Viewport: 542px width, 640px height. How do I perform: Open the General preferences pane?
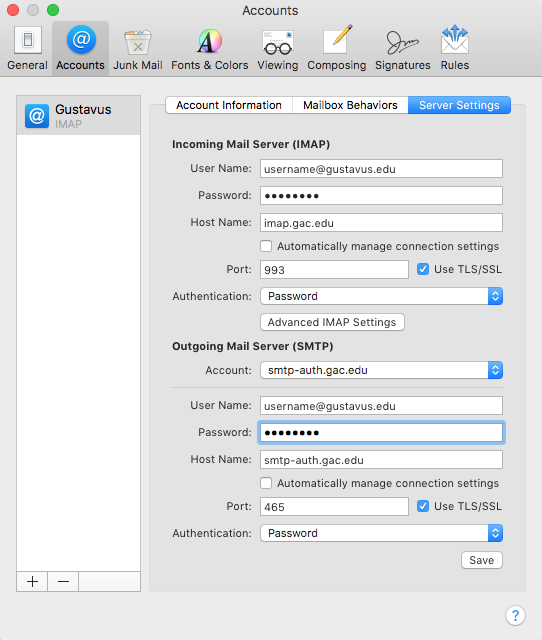(x=27, y=48)
